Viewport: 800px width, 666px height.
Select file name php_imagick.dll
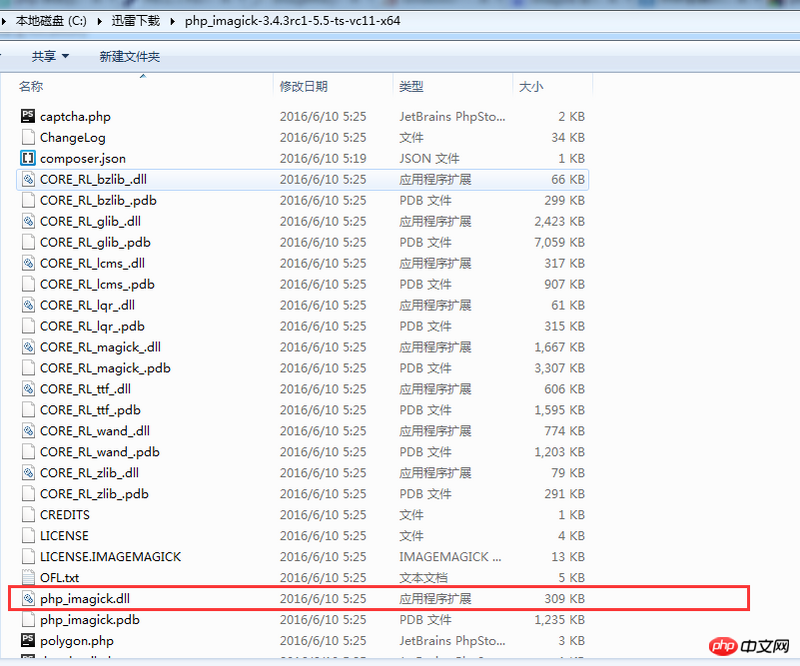(x=85, y=598)
